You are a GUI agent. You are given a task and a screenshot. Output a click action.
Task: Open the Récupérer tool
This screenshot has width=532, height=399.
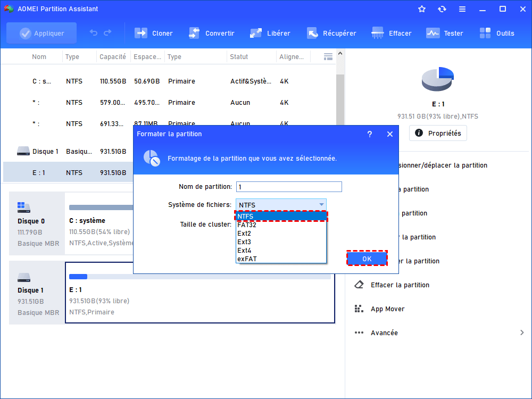[x=331, y=33]
